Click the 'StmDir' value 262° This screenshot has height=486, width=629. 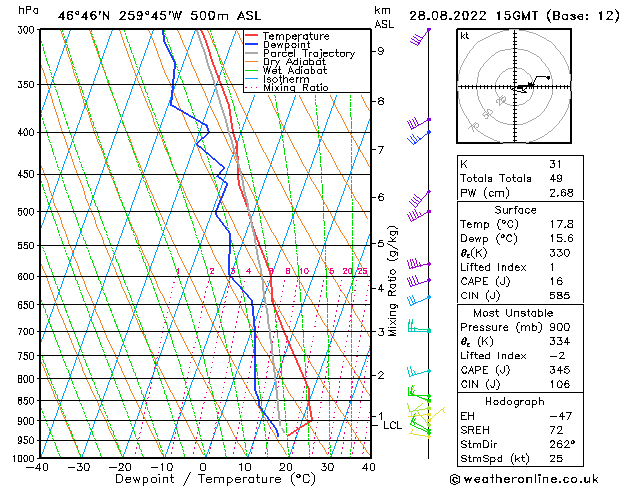562,445
